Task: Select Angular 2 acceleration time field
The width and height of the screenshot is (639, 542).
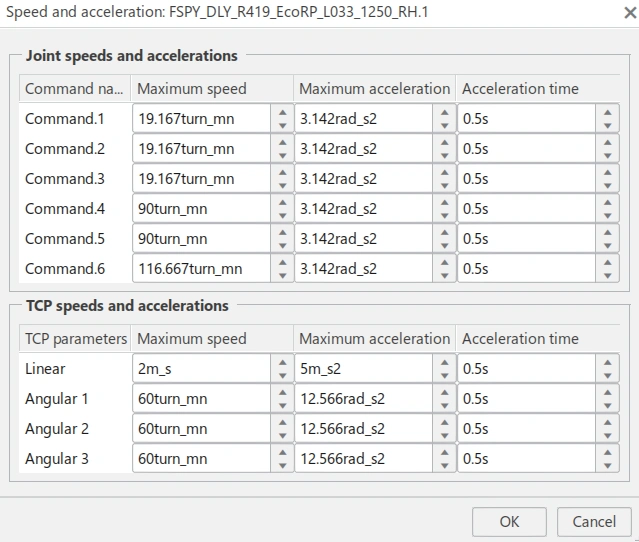Action: tap(526, 429)
